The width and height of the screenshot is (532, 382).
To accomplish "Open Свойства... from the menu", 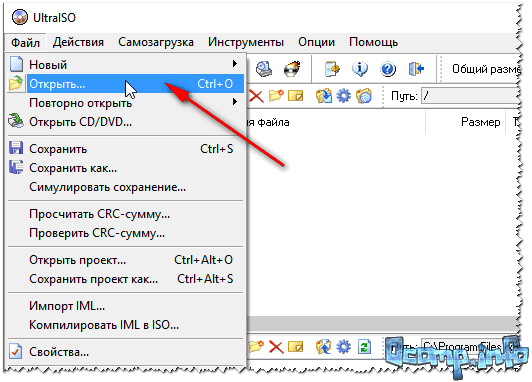I will (x=126, y=352).
